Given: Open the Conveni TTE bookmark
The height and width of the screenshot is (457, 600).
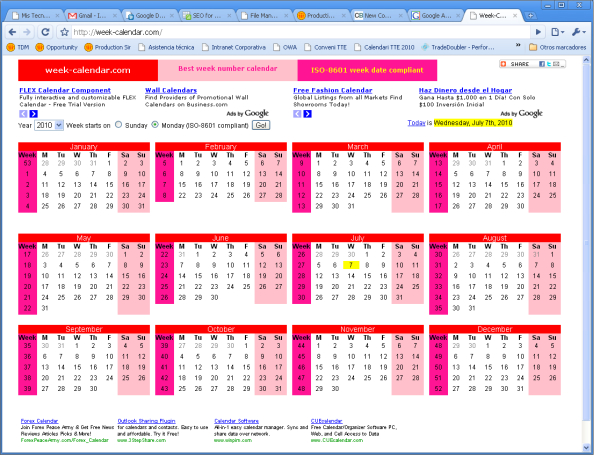Looking at the screenshot, I should click(x=326, y=47).
